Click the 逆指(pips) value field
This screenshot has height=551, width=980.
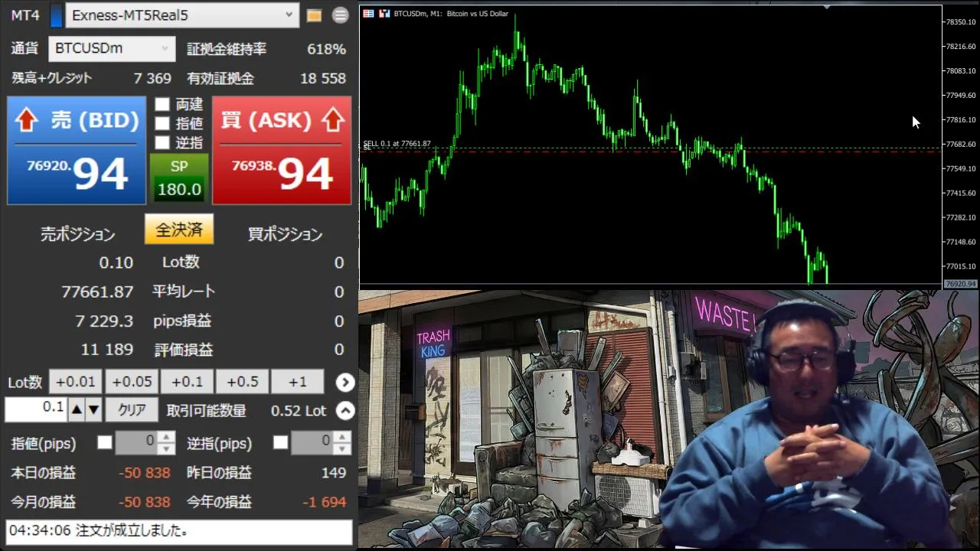click(312, 442)
